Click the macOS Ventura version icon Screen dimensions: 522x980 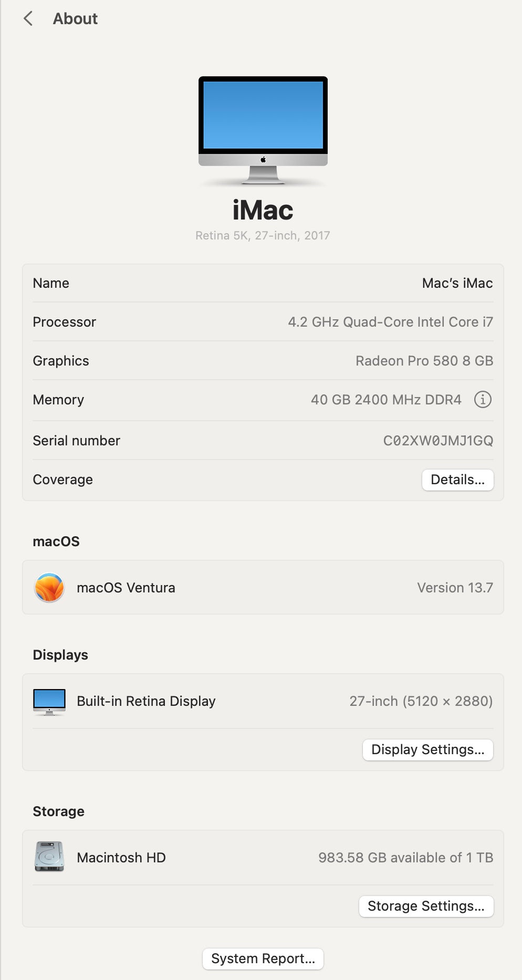49,587
